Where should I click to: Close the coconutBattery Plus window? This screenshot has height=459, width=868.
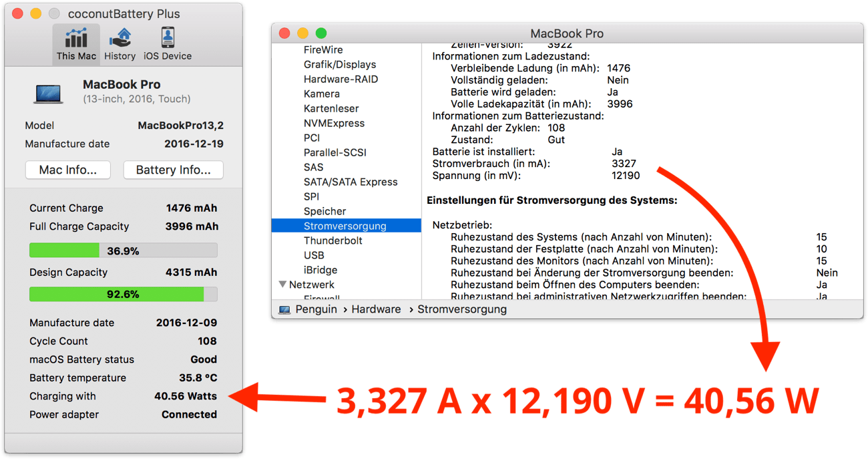point(18,13)
